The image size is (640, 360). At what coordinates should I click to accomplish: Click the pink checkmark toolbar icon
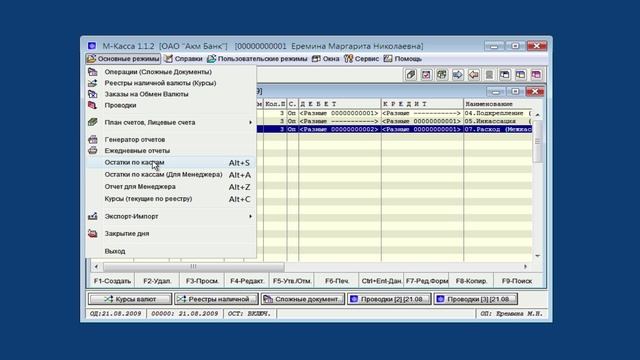click(426, 75)
